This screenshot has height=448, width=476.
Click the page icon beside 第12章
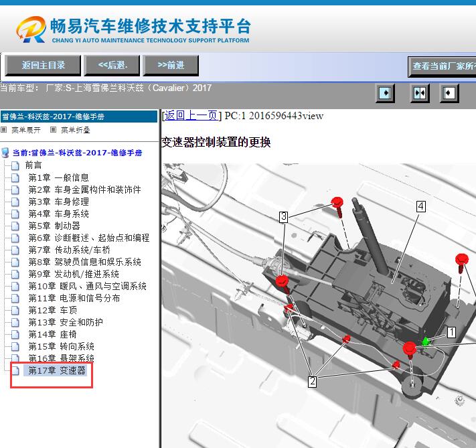tap(15, 311)
